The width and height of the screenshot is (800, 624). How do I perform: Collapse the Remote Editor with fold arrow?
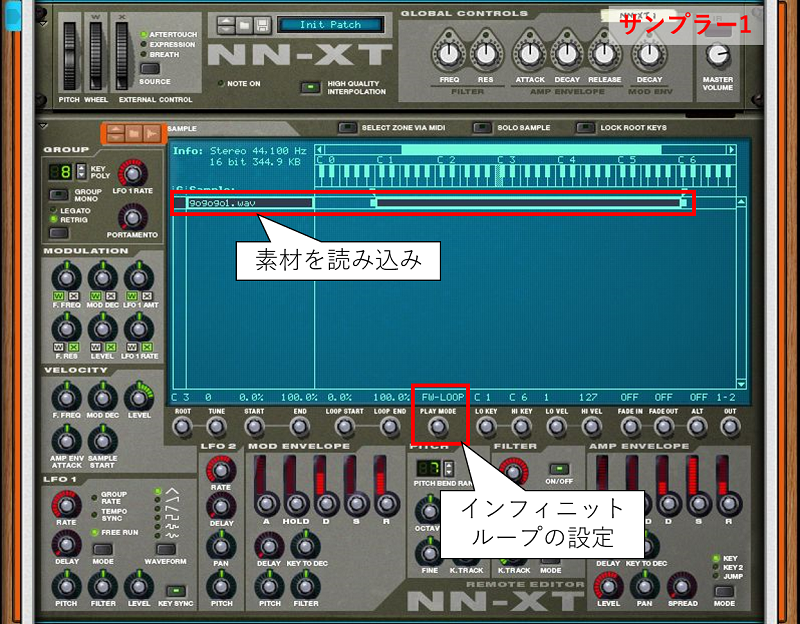[x=43, y=126]
